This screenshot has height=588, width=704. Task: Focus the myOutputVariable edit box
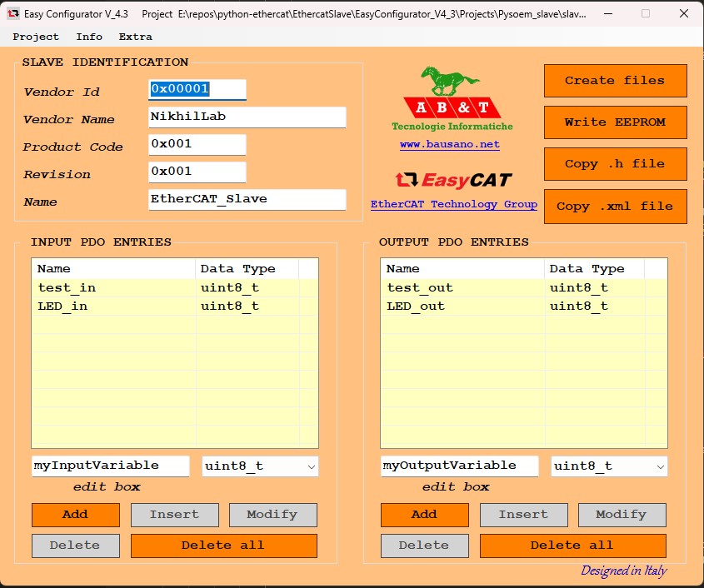pos(459,466)
